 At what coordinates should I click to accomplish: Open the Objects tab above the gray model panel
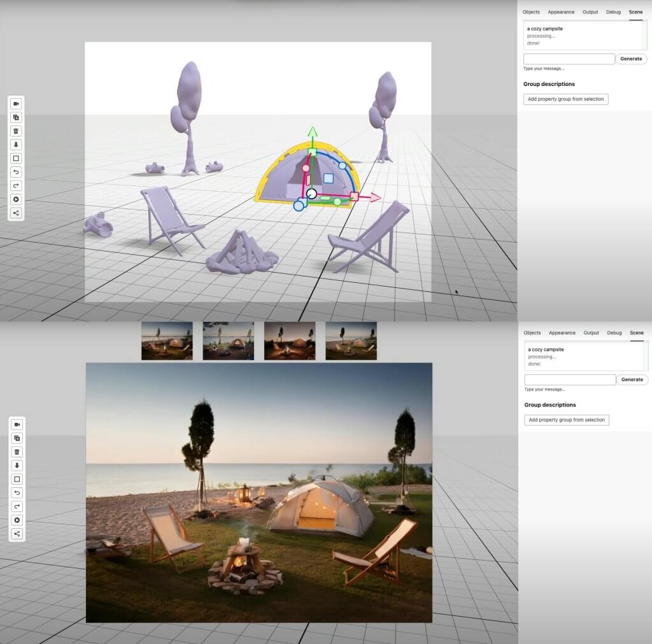[x=531, y=12]
